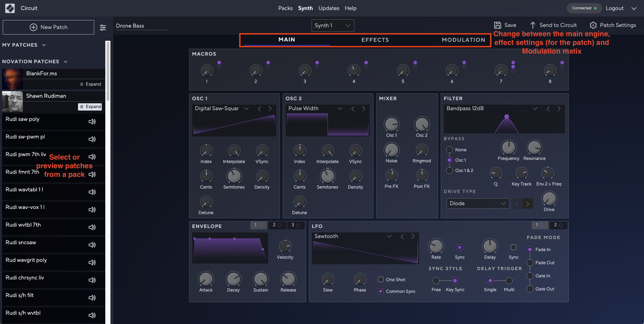This screenshot has width=644, height=324.
Task: Select previous OSC 1 waveform arrow
Action: tap(260, 108)
